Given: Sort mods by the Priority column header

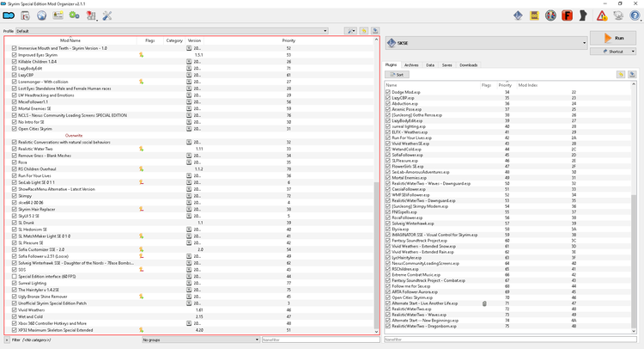Looking at the screenshot, I should coord(289,40).
